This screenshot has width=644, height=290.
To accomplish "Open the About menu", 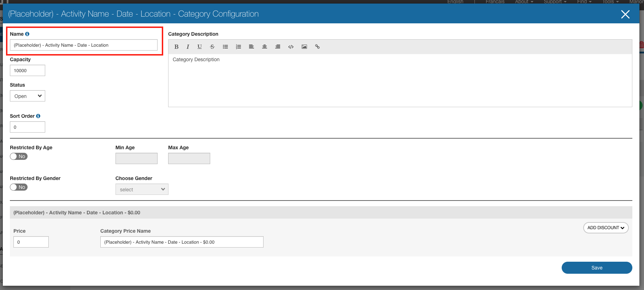I will click(524, 2).
